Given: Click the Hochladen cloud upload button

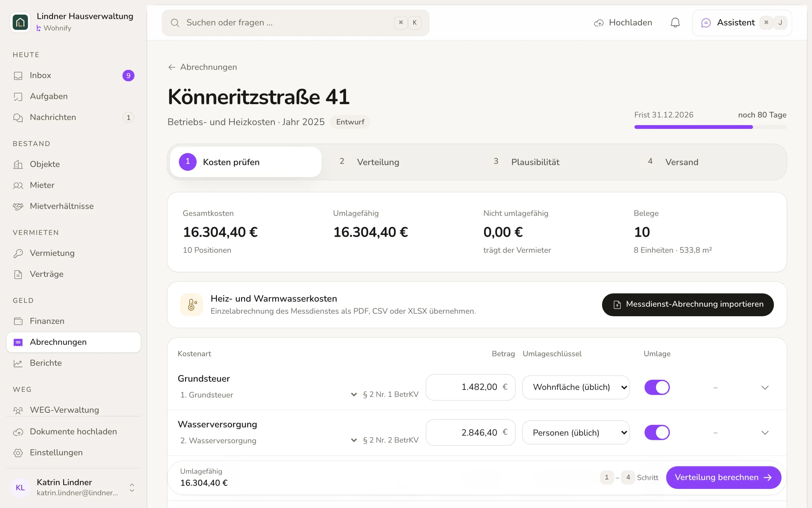Looking at the screenshot, I should (x=623, y=23).
